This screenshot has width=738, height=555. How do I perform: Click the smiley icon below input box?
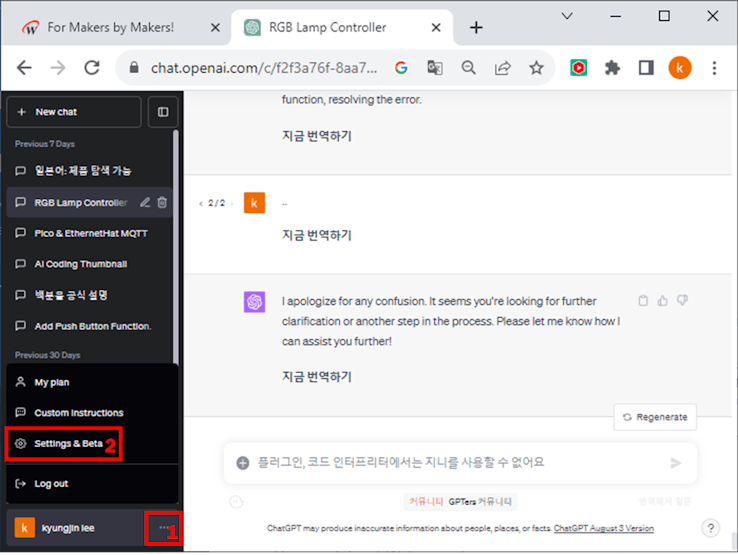[x=236, y=502]
